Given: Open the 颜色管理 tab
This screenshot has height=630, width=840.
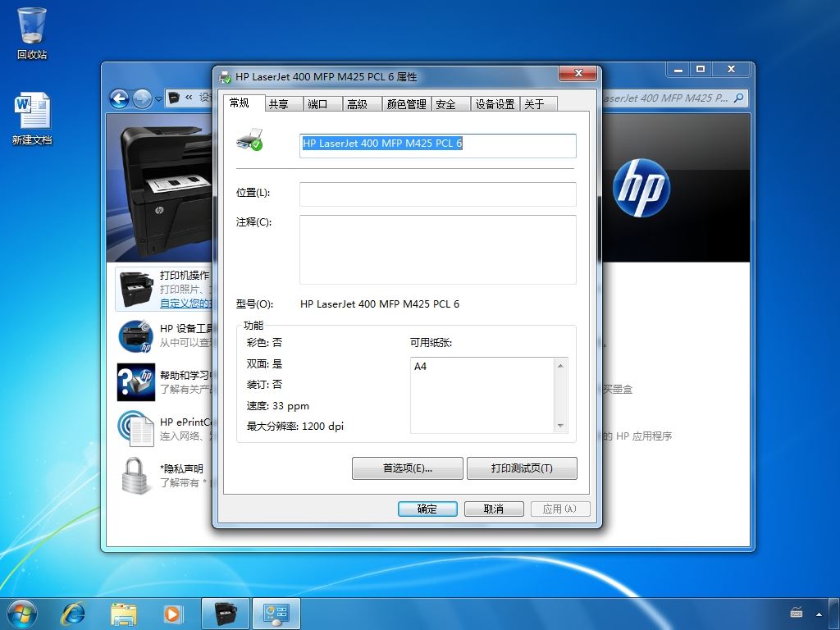Looking at the screenshot, I should (407, 104).
